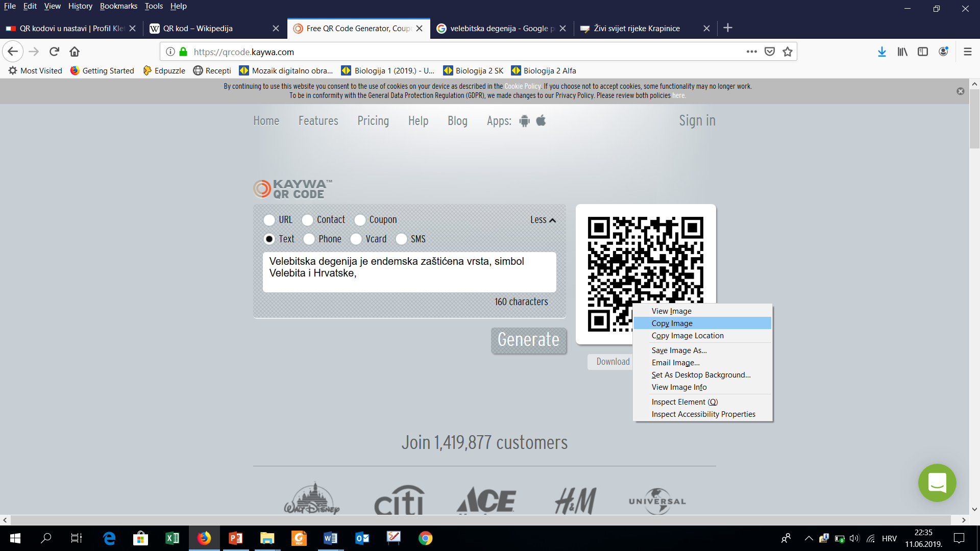Open the Library icon in toolbar

click(902, 52)
